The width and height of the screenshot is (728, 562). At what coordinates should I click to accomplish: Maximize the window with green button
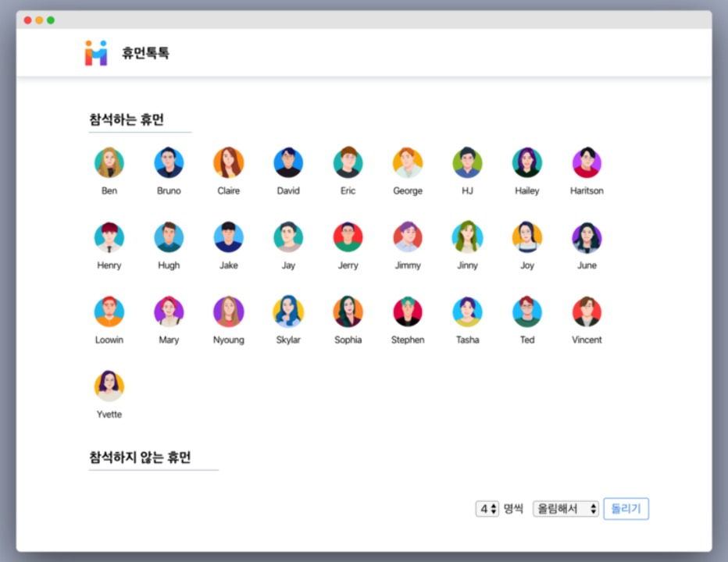pos(51,20)
